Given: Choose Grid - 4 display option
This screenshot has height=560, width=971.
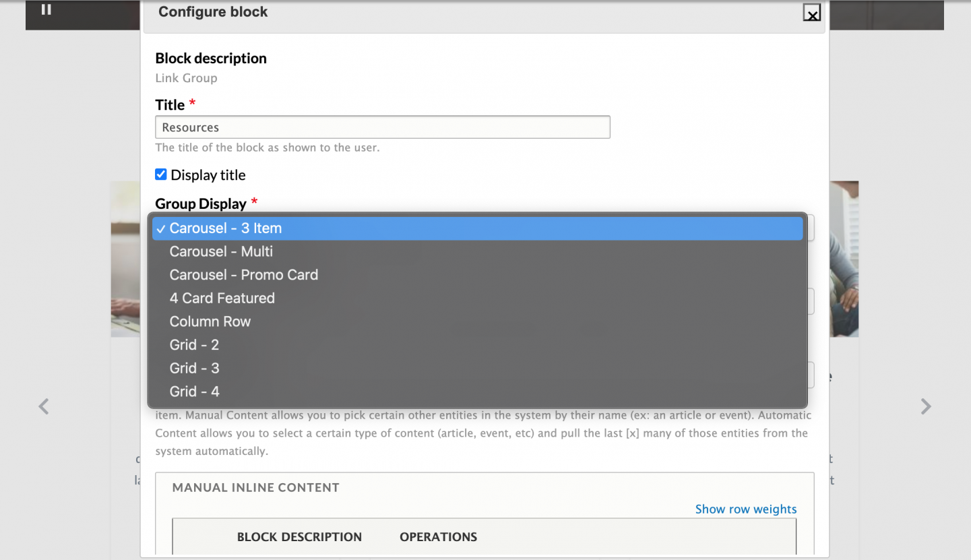Looking at the screenshot, I should pyautogui.click(x=194, y=392).
